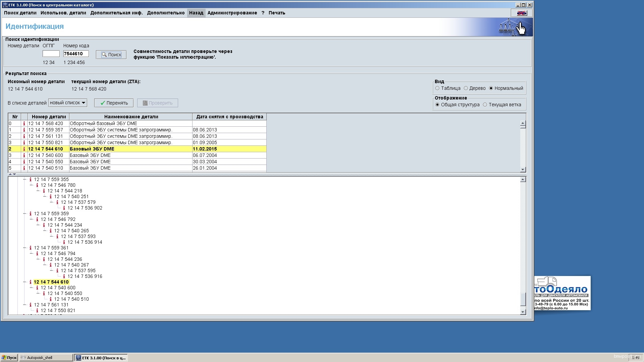Viewport: 644px width, 362px height.
Task: Click the info icon of tree item 12 14 7 561 131
Action: click(x=30, y=305)
